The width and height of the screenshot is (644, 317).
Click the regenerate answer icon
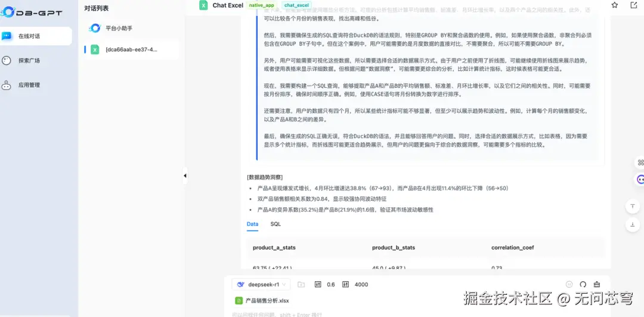pos(583,284)
